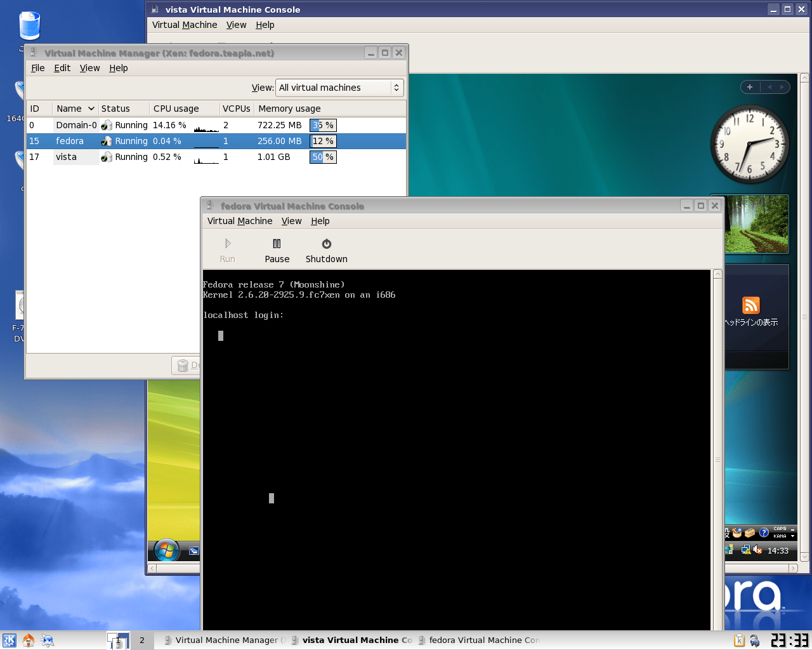Click the trash icon on Delete button
The width and height of the screenshot is (812, 650).
(x=183, y=366)
